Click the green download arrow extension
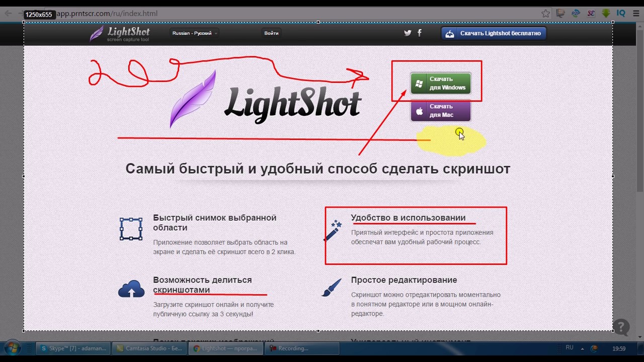Image resolution: width=644 pixels, height=362 pixels. (606, 14)
